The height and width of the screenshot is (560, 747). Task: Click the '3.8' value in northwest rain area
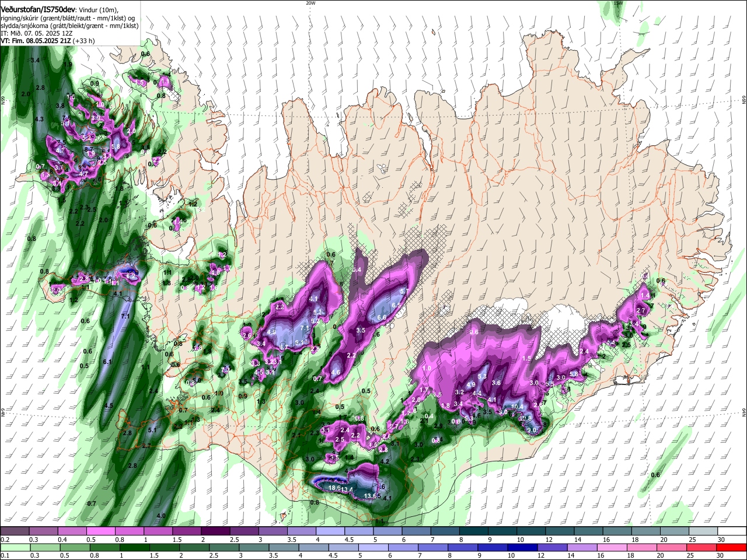[x=60, y=106]
